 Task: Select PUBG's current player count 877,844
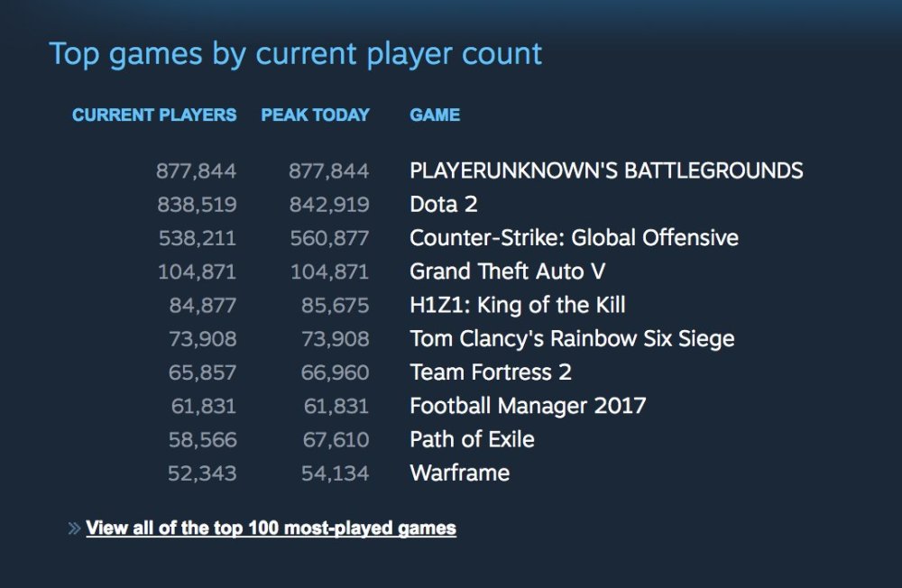tap(196, 170)
